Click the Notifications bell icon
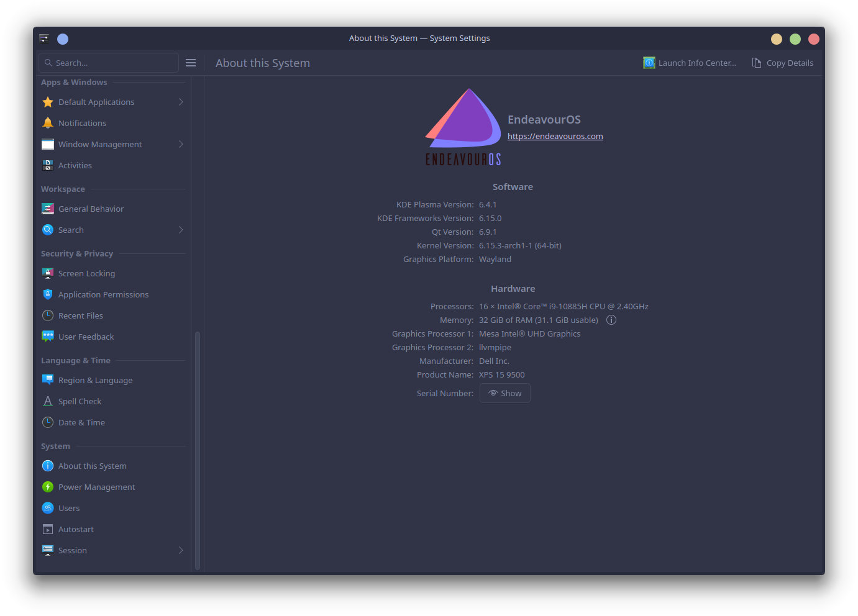This screenshot has width=858, height=616. point(48,123)
